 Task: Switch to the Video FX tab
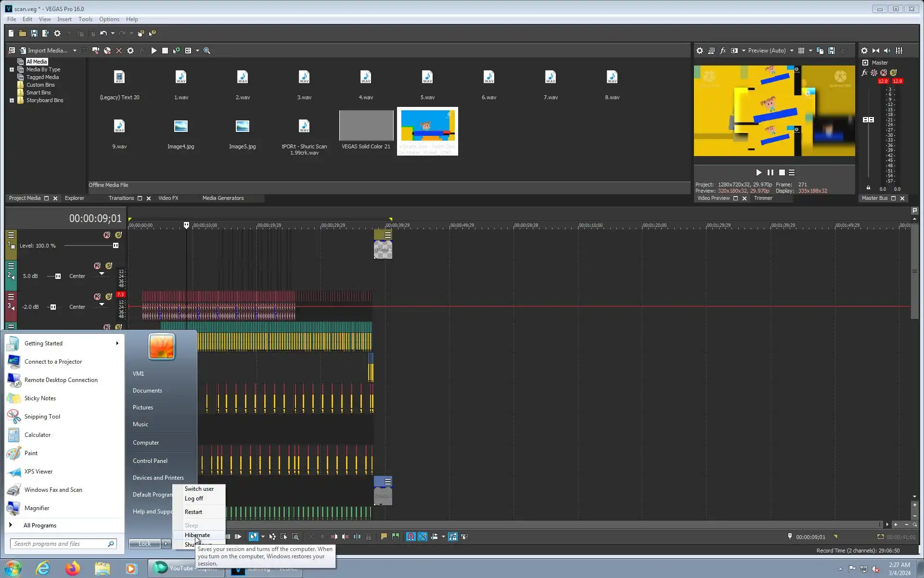click(168, 198)
